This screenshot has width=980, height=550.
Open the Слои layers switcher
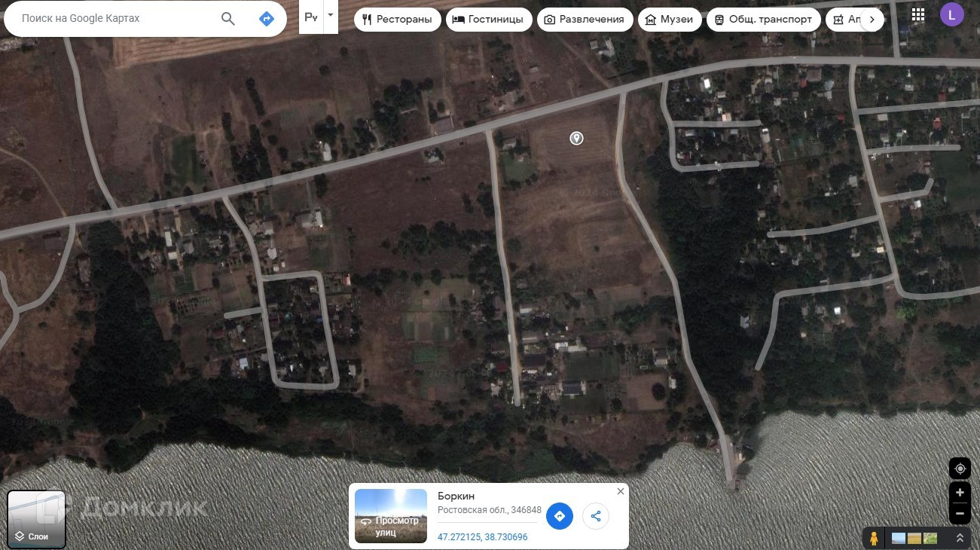tap(36, 519)
